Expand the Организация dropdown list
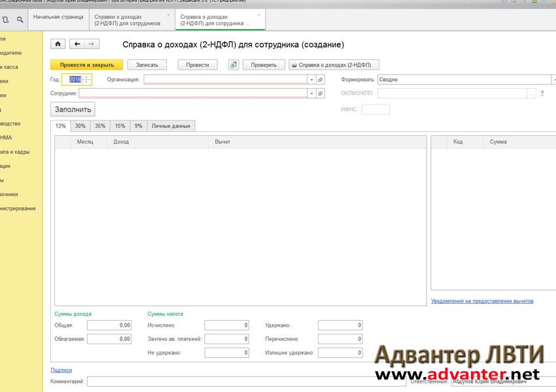 pos(311,80)
